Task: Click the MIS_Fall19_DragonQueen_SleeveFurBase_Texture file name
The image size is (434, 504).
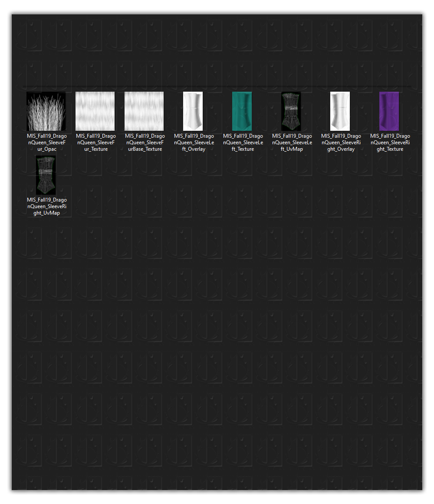Action: pos(145,143)
